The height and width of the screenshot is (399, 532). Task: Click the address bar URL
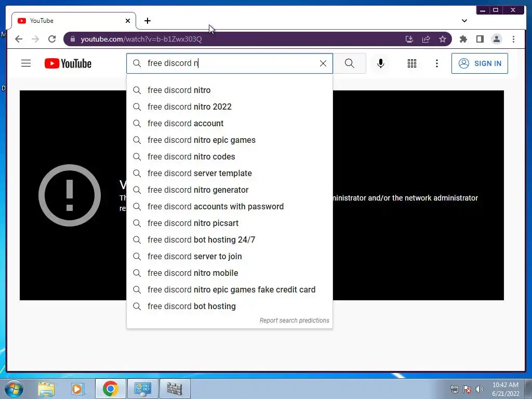pos(141,39)
